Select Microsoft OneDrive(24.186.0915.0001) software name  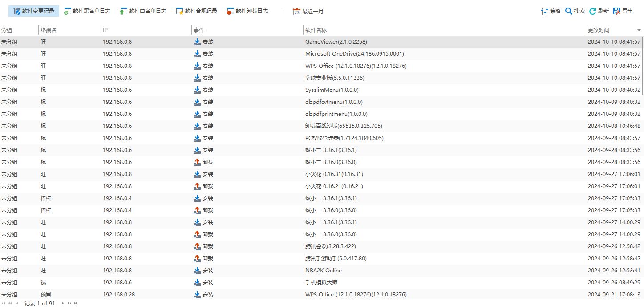tap(355, 54)
